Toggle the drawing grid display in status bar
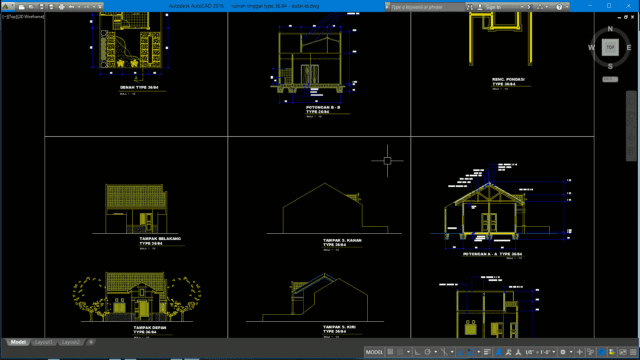 [x=390, y=352]
